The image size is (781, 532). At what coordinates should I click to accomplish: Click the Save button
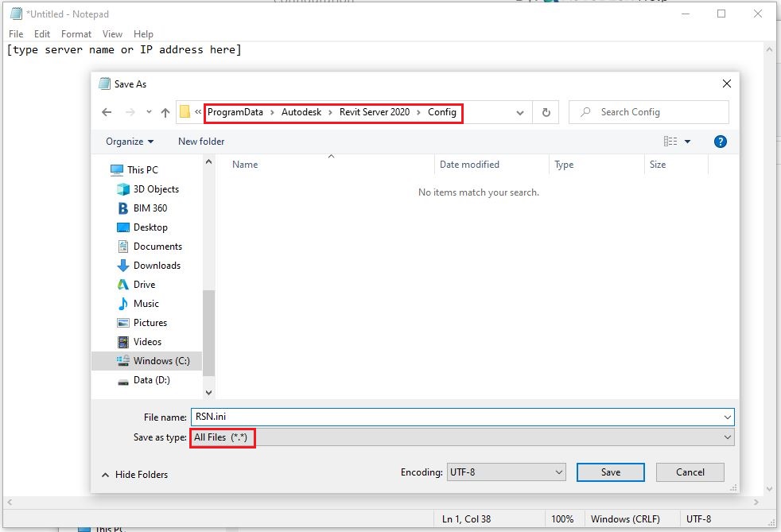[x=611, y=472]
